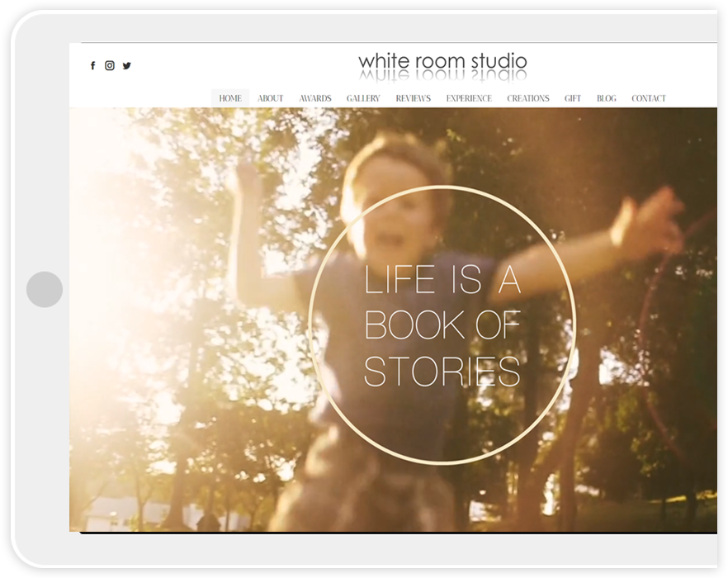Go to the CREATIONS page
728x578 pixels.
click(x=528, y=98)
